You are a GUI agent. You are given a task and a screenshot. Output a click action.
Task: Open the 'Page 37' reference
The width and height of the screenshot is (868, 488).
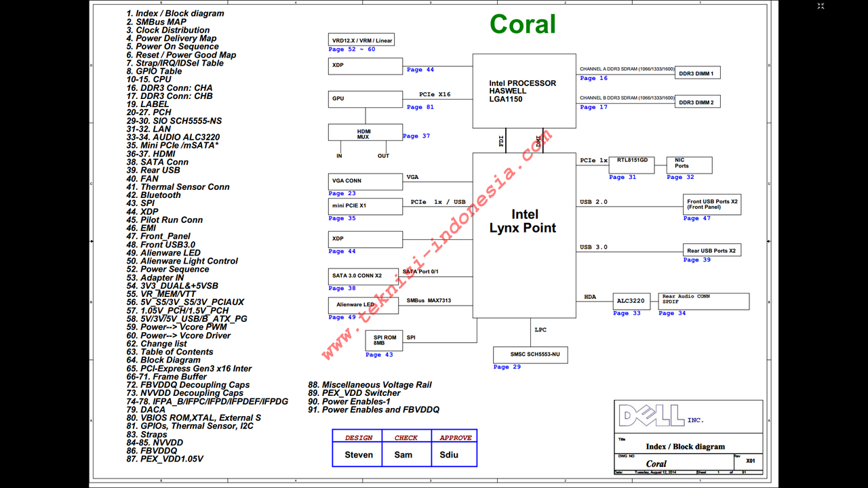click(x=416, y=136)
